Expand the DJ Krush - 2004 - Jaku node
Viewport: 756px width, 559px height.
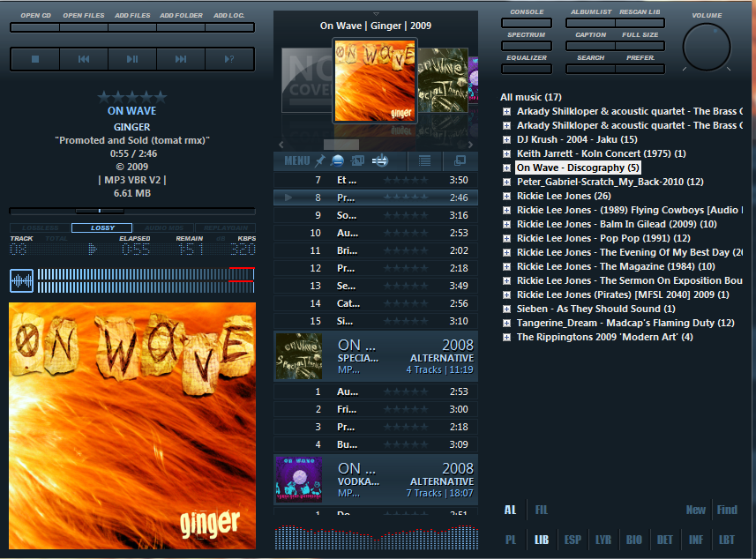click(506, 139)
